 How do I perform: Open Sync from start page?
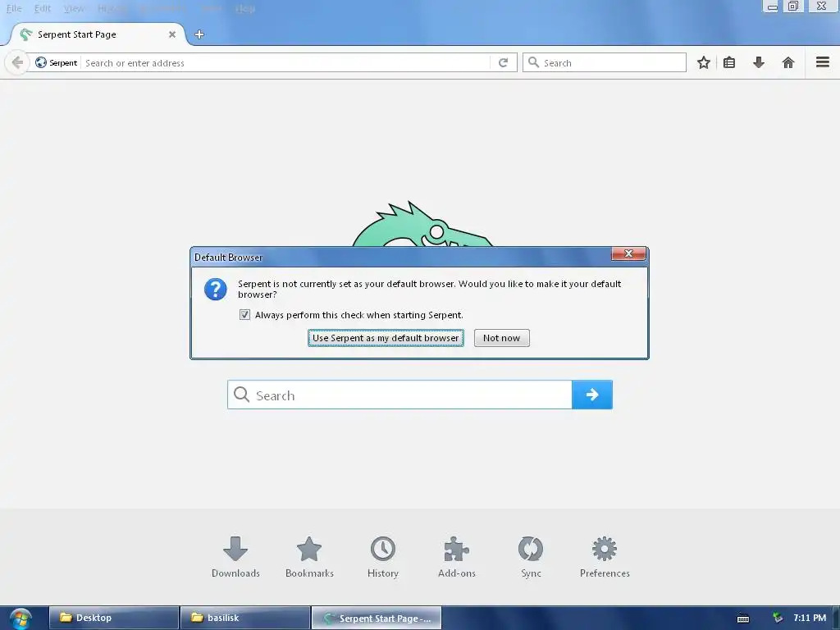pos(531,557)
